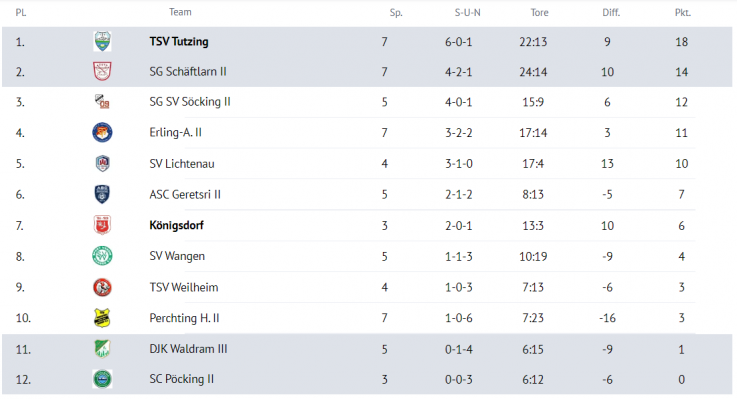Click the SC Pöcking II team name

coord(181,379)
